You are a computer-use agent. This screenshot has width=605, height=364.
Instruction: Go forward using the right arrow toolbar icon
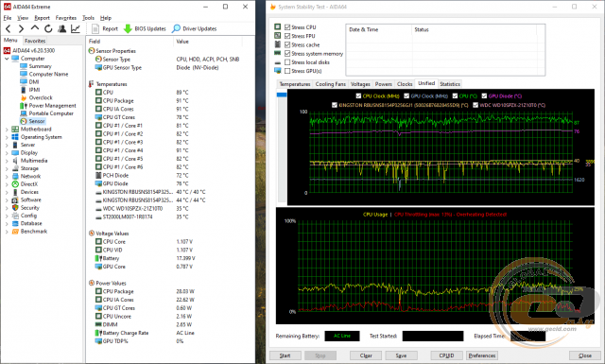click(21, 28)
